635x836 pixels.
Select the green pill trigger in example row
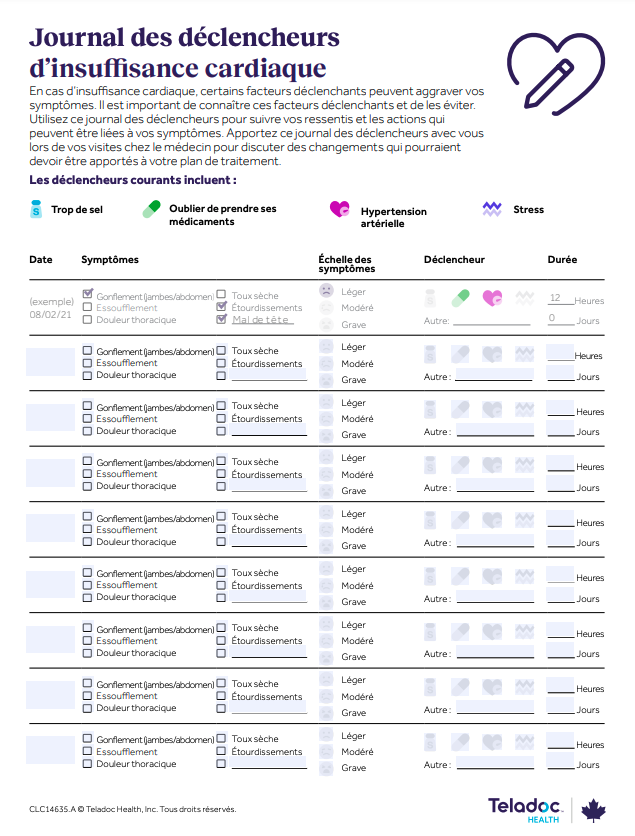coord(461,297)
